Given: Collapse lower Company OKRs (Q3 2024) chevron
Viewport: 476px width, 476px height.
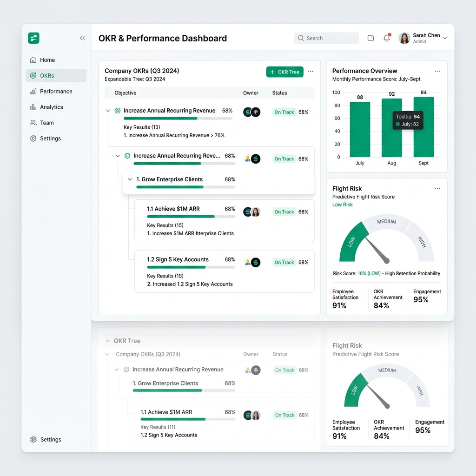Looking at the screenshot, I should (107, 354).
